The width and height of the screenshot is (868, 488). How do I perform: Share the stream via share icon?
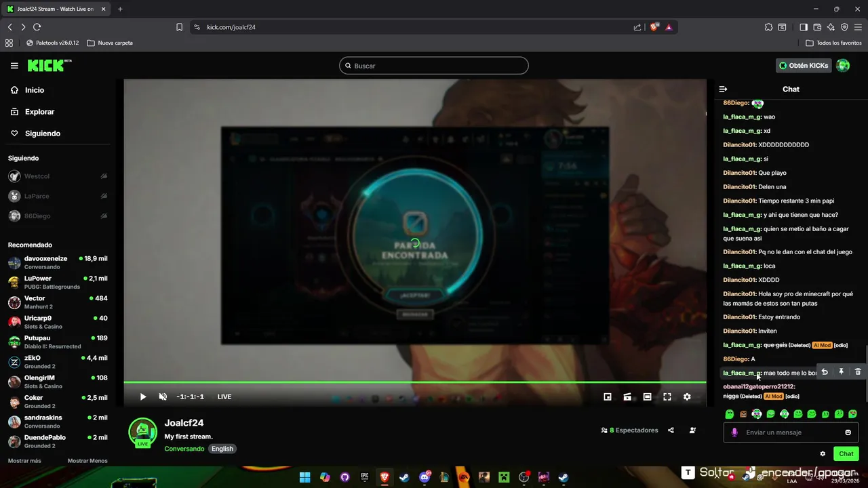coord(671,430)
